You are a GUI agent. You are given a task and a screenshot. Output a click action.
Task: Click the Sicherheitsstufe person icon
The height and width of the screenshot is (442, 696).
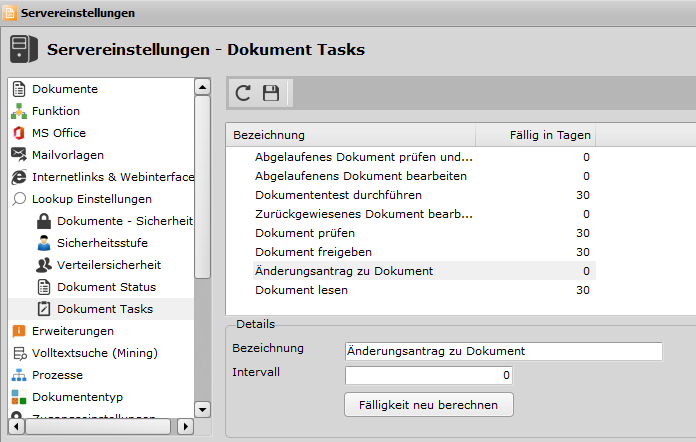[44, 243]
